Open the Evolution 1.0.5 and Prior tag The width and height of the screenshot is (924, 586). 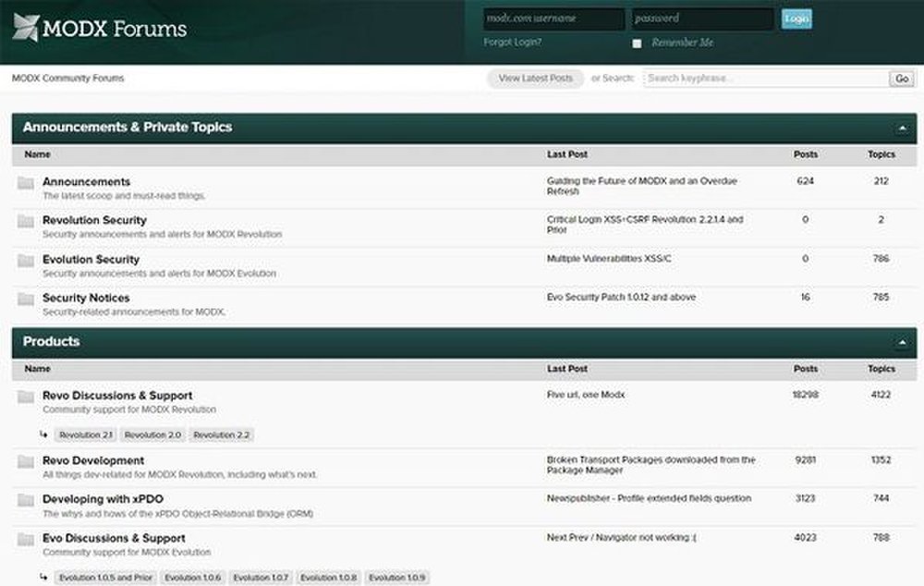coord(105,578)
